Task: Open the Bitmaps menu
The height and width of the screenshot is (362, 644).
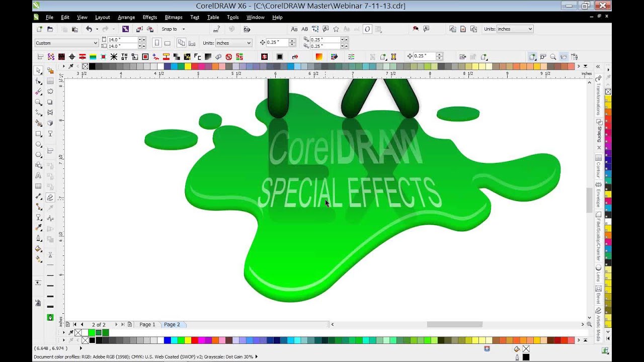Action: pos(174,17)
